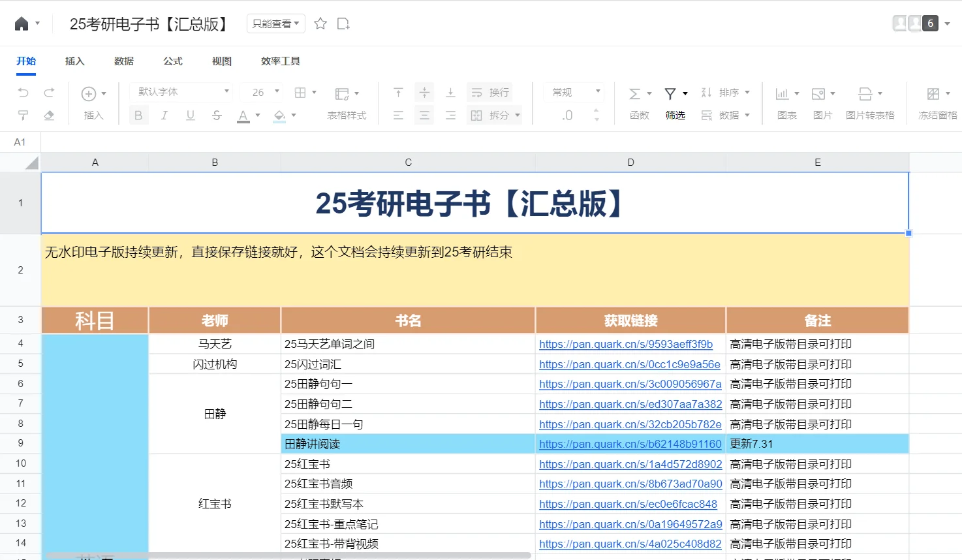Toggle text wrap (换行)

tap(490, 93)
